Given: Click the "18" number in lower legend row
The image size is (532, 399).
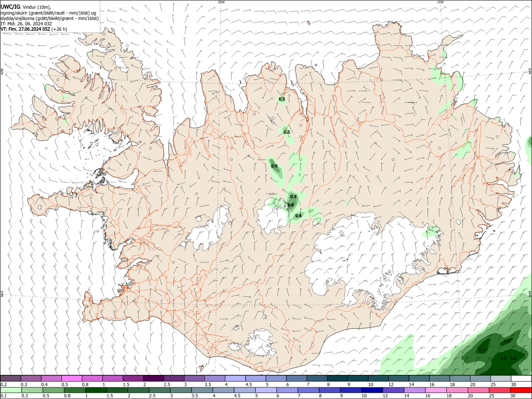Looking at the screenshot, I should click(x=449, y=396).
